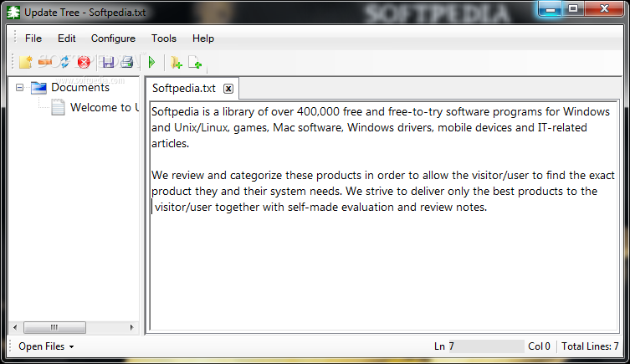Minimize the Update Tree window
This screenshot has height=364, width=630.
point(550,9)
